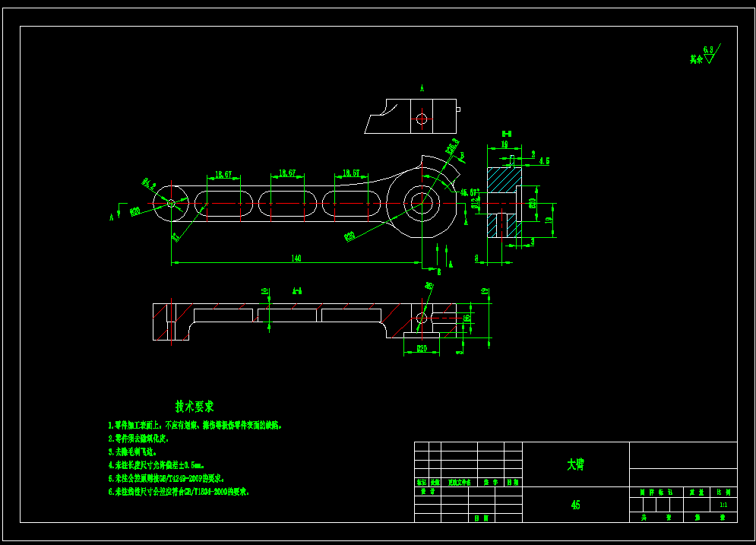Click the '比例' header cell in title block
Screen dimensions: 756x545
point(723,493)
